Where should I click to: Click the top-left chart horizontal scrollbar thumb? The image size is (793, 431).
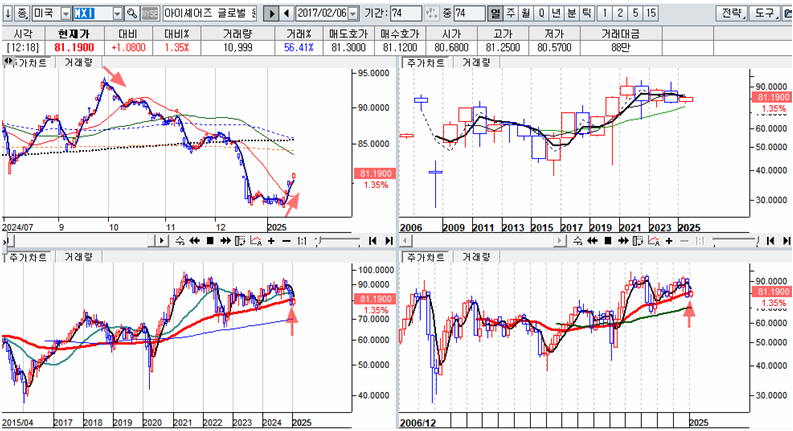point(151,241)
